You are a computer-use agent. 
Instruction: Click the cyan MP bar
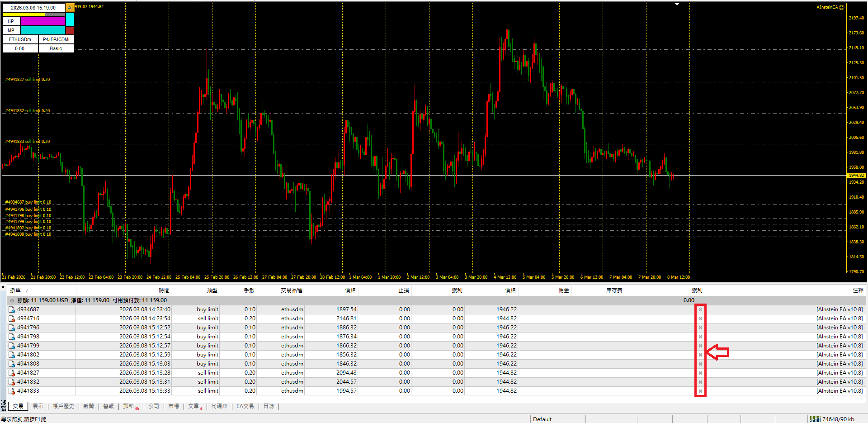43,30
